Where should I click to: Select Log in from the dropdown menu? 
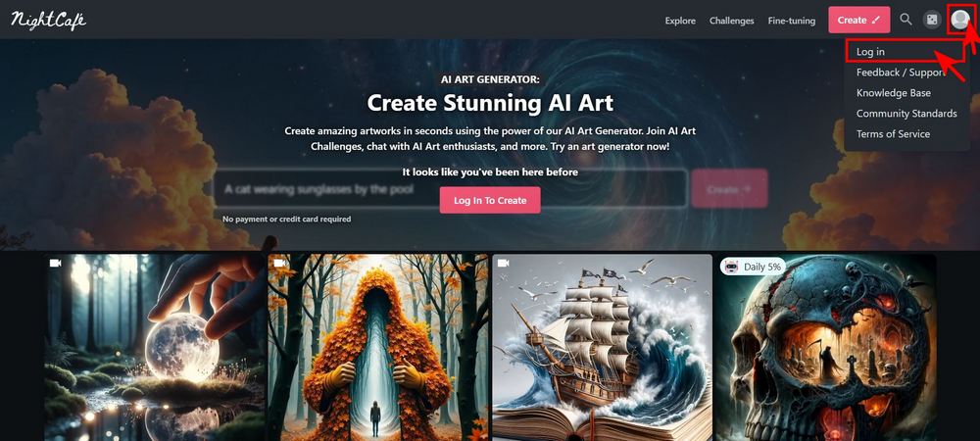click(x=870, y=52)
